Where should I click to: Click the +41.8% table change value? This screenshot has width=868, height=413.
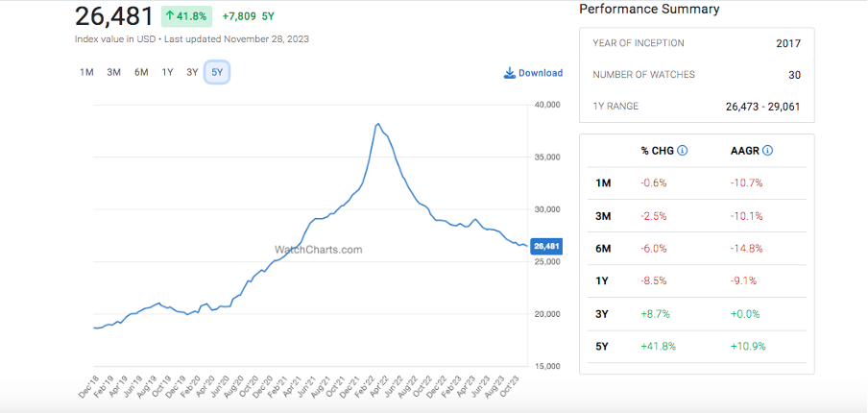(658, 347)
